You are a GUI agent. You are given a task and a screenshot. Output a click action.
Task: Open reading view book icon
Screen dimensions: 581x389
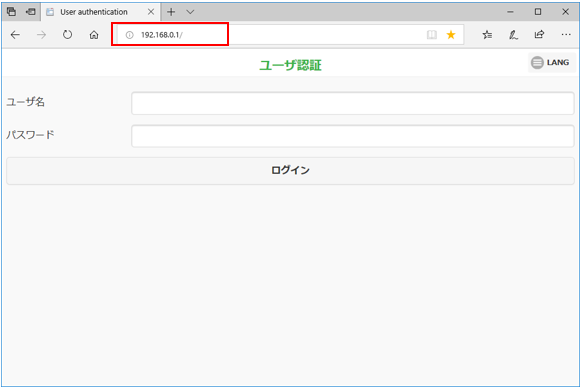(x=432, y=35)
